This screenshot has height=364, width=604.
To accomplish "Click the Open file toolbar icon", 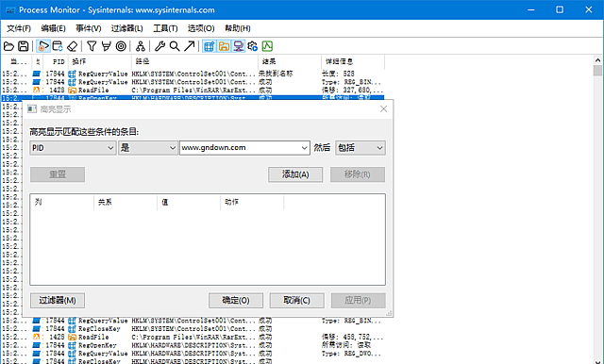I will point(8,46).
